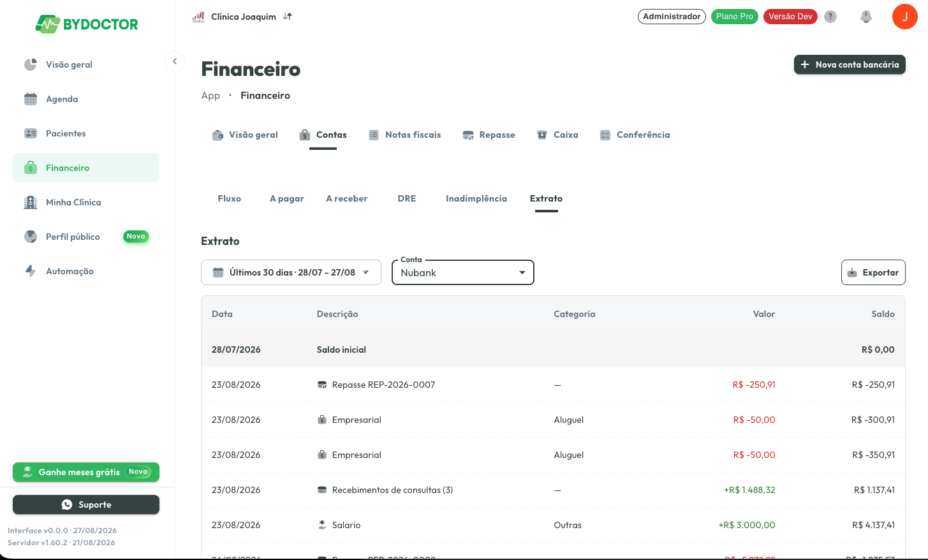Click the user avatar J
The image size is (928, 560).
pyautogui.click(x=904, y=17)
